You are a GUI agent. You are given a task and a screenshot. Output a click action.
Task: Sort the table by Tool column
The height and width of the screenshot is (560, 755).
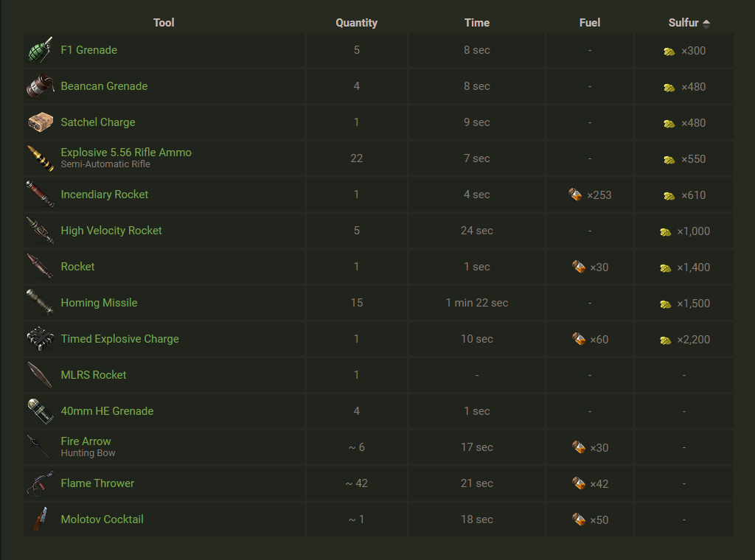tap(164, 23)
